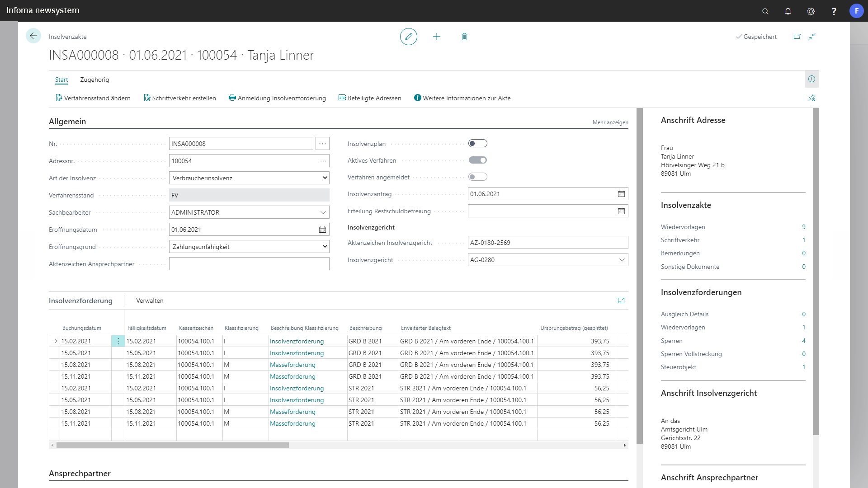Click the notification bell icon
Image resolution: width=868 pixels, height=488 pixels.
tap(788, 11)
